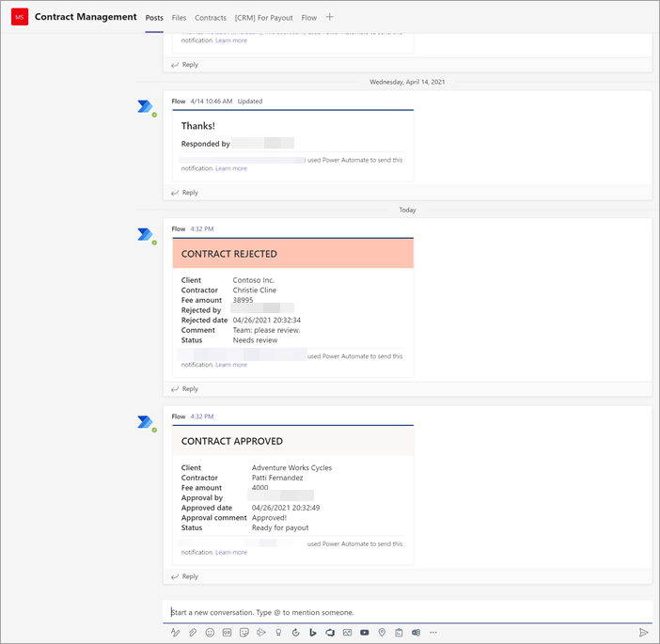Select the [CRM] For Payout tab
660x644 pixels.
tap(263, 18)
